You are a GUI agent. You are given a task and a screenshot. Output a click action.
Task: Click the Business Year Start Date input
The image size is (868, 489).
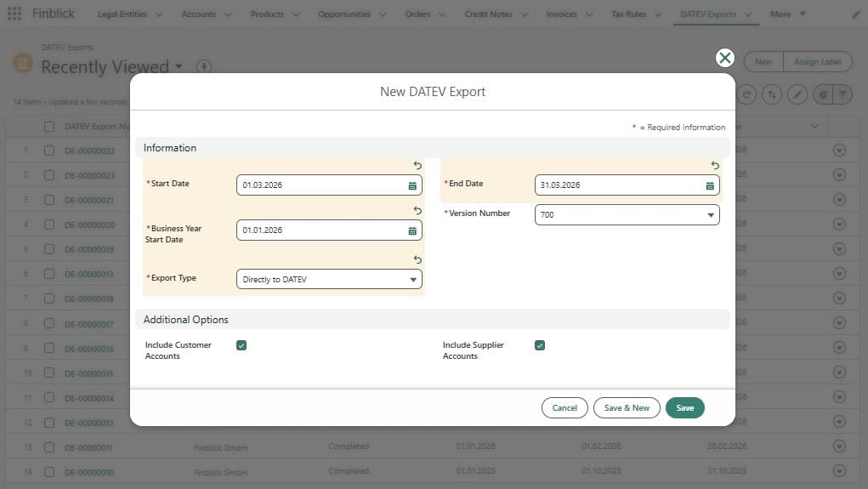pos(329,230)
